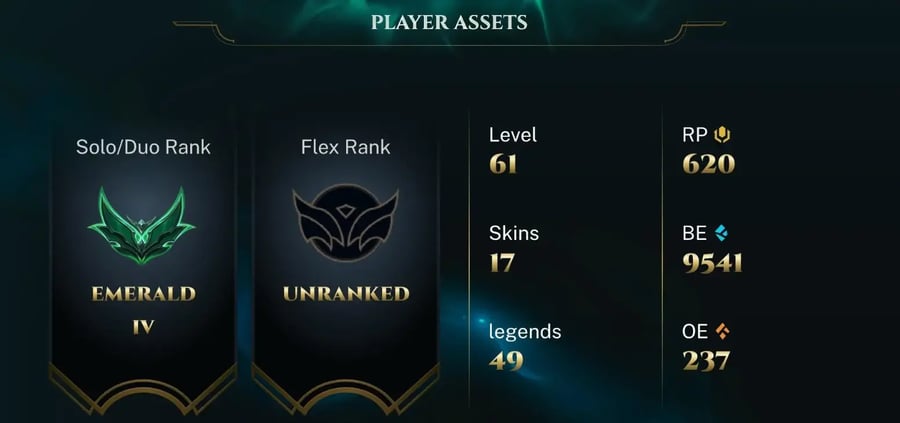Screen dimensions: 900x423
Task: Click the Emerald rank emblem icon
Action: pyautogui.click(x=142, y=226)
